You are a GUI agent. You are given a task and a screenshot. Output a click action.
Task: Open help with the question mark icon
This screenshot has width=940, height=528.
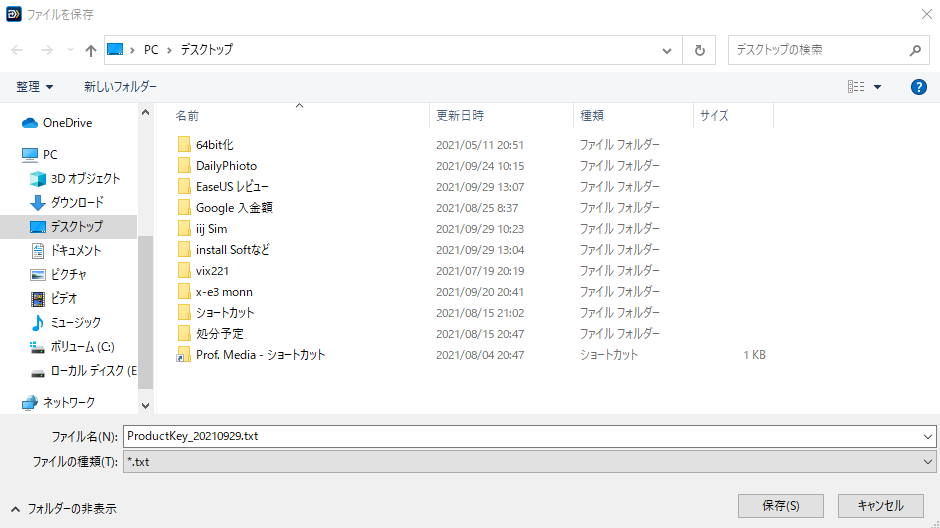point(918,87)
